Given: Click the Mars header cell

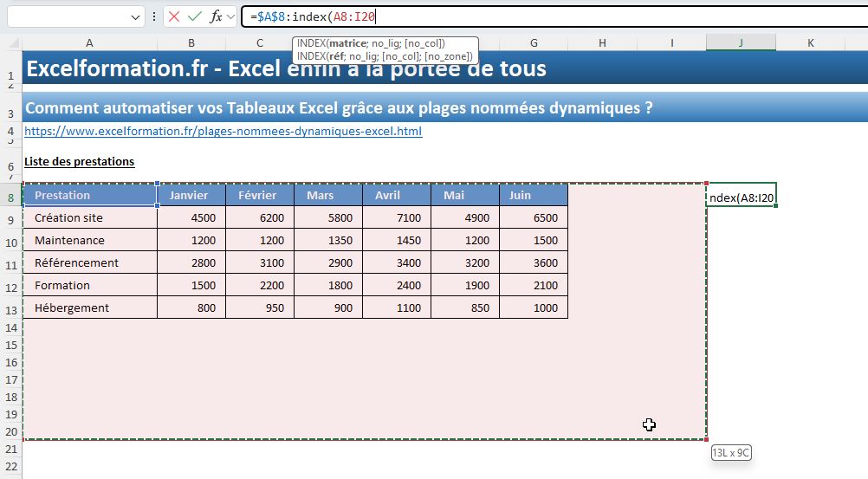Looking at the screenshot, I should coord(328,195).
